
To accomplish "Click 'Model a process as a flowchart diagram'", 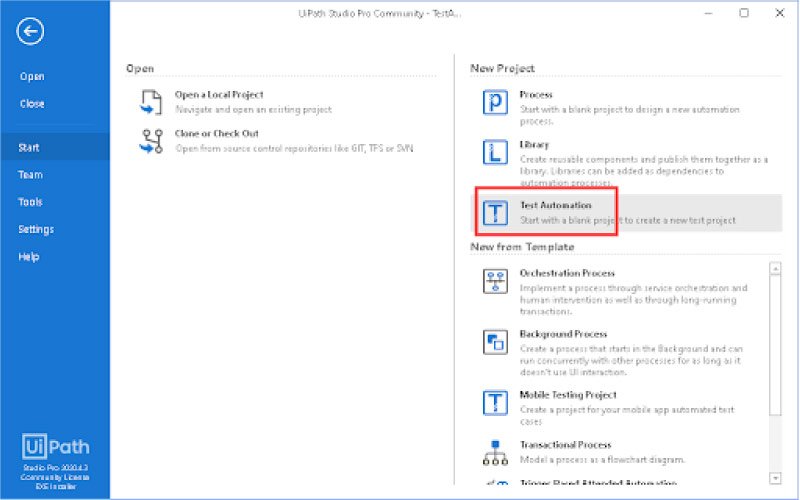I will (x=602, y=460).
